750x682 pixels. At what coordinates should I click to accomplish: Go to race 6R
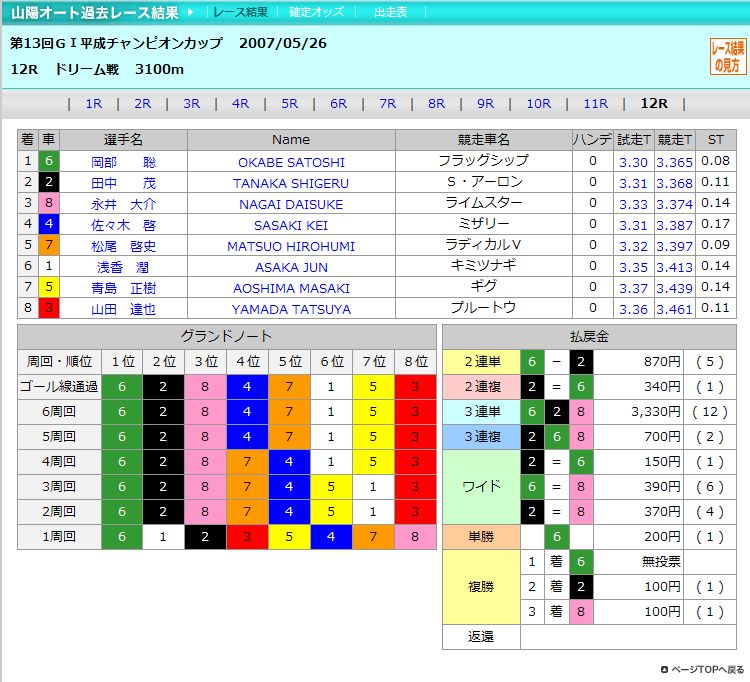click(x=339, y=103)
